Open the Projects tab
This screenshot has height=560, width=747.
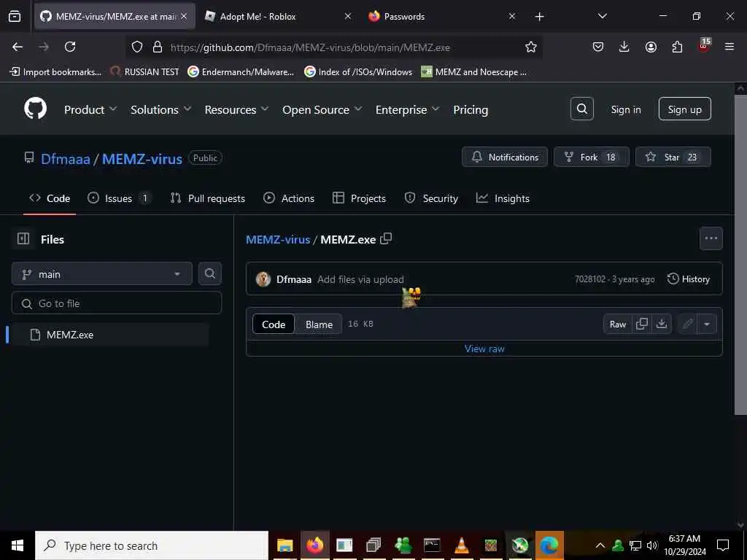[x=359, y=198]
